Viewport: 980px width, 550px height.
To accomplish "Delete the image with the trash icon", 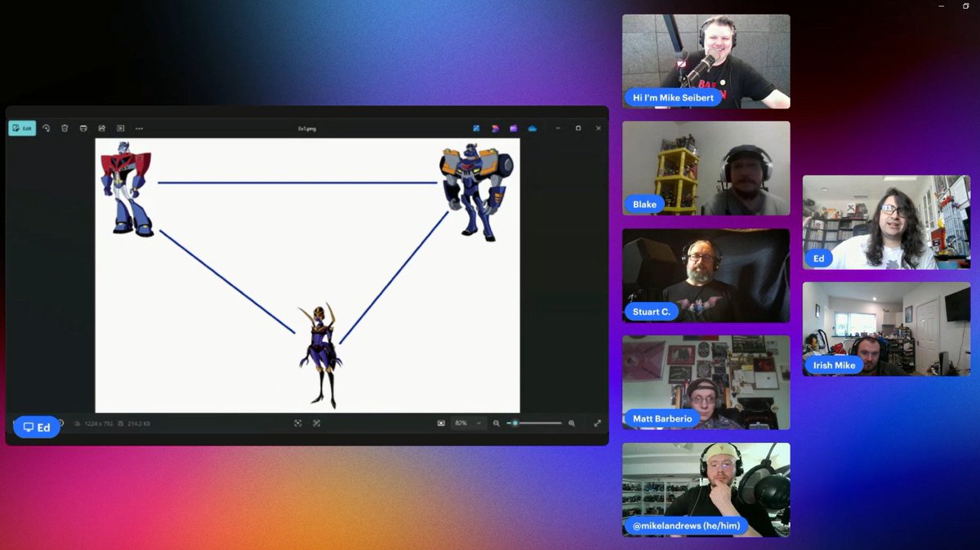I will click(65, 128).
